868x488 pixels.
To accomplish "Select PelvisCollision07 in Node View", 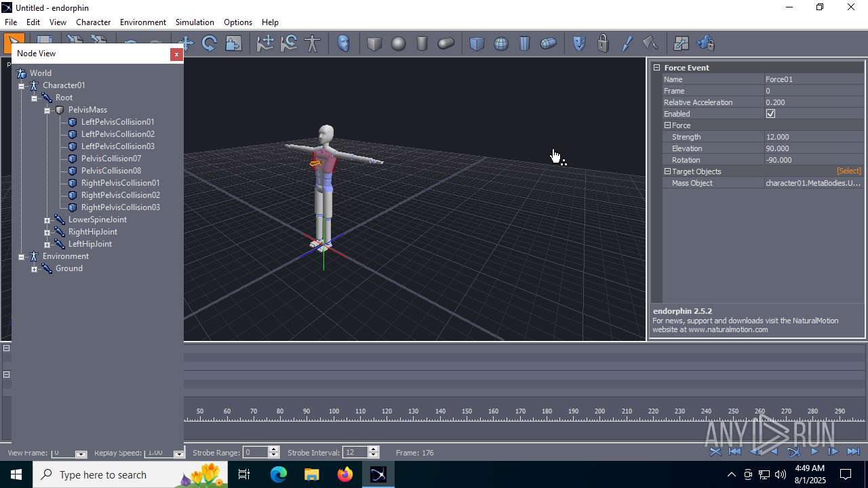I will click(x=111, y=159).
